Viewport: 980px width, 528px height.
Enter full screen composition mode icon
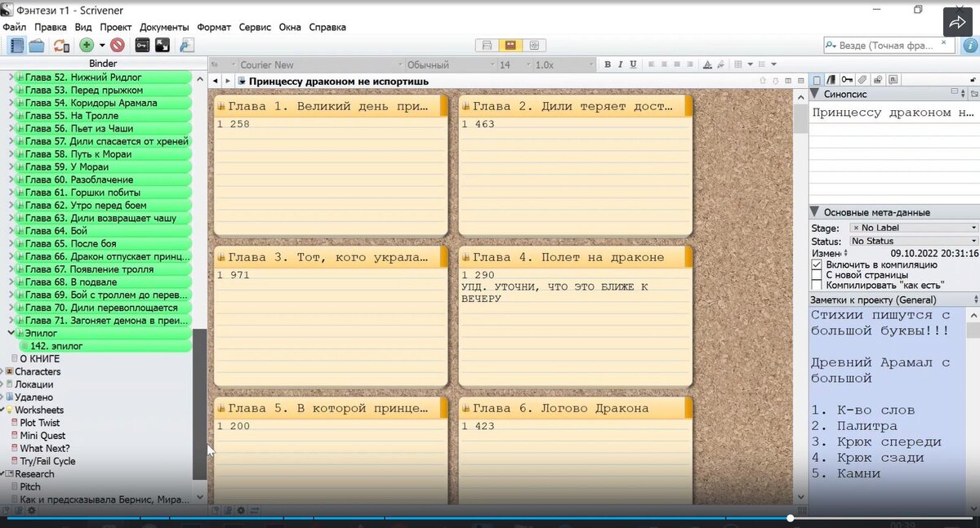163,46
